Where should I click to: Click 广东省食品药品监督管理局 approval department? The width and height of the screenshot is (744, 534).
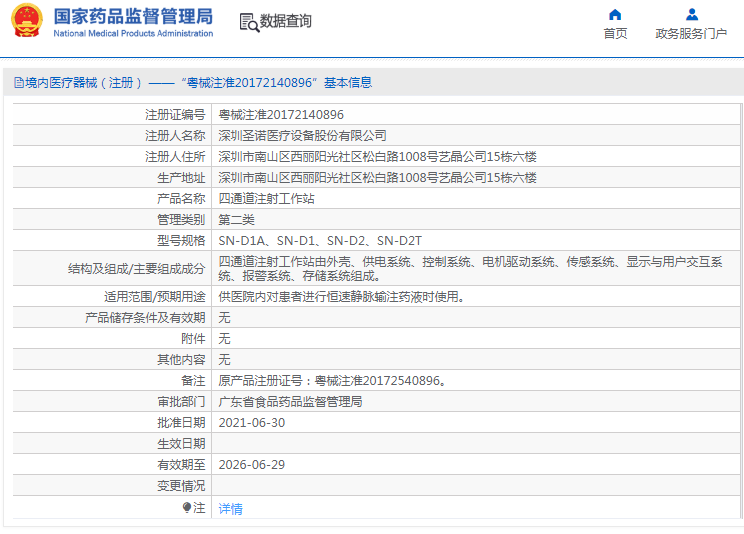[290, 402]
